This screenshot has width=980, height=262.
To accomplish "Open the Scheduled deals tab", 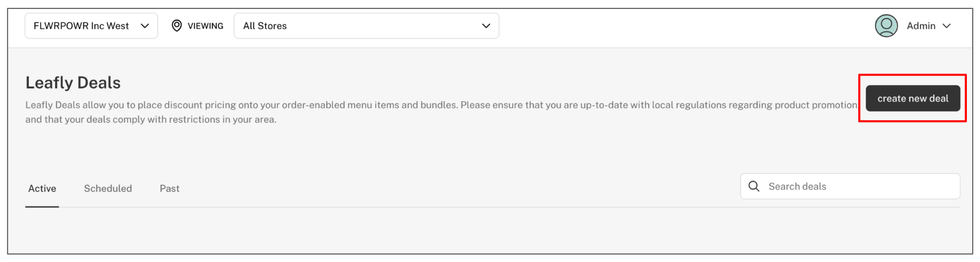I will point(108,189).
